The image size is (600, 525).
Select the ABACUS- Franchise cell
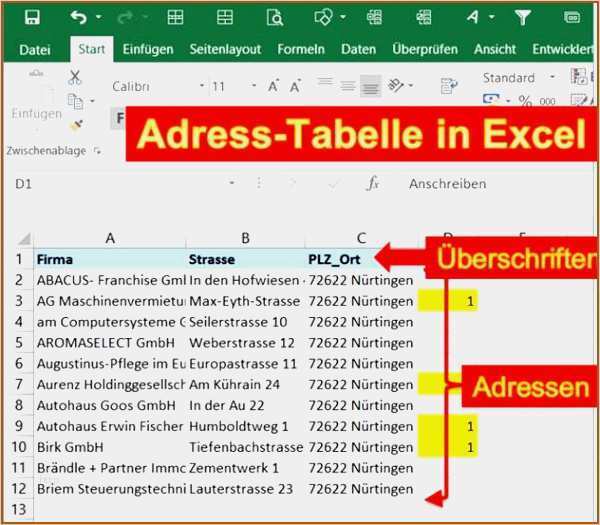tap(110, 280)
